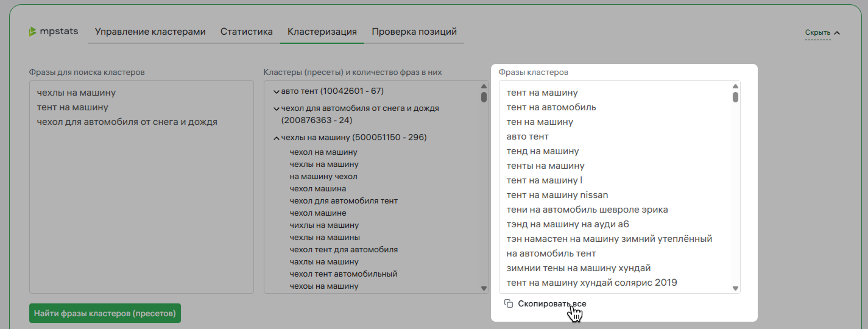Go to the Проверка позиций tab
The width and height of the screenshot is (868, 329).
click(x=414, y=32)
